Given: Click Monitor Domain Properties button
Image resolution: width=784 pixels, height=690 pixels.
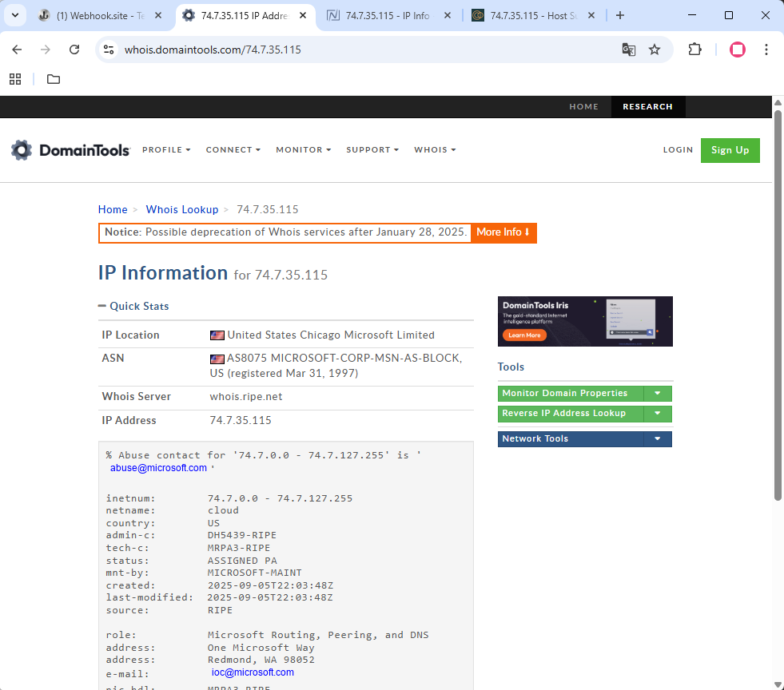Looking at the screenshot, I should click(571, 393).
